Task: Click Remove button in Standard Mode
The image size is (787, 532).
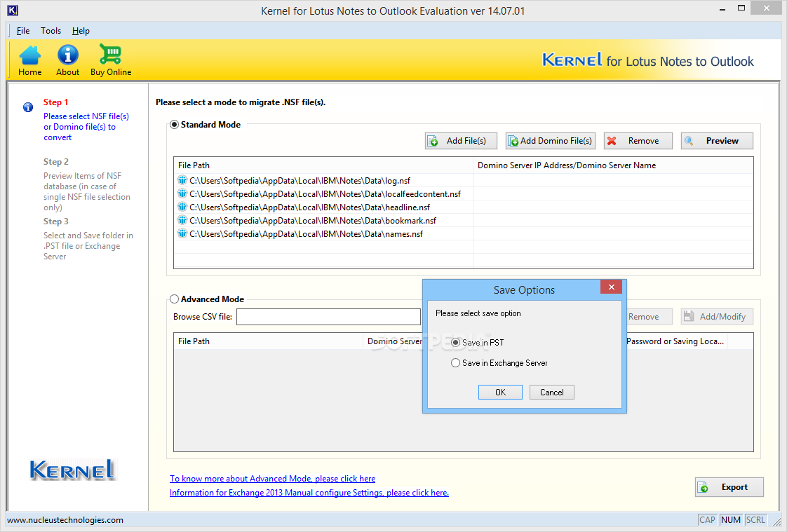Action: 638,141
